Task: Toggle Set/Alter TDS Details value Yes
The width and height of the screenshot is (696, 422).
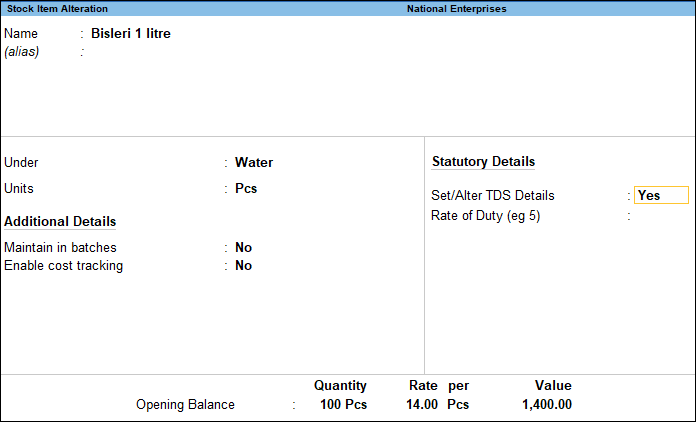Action: (661, 195)
